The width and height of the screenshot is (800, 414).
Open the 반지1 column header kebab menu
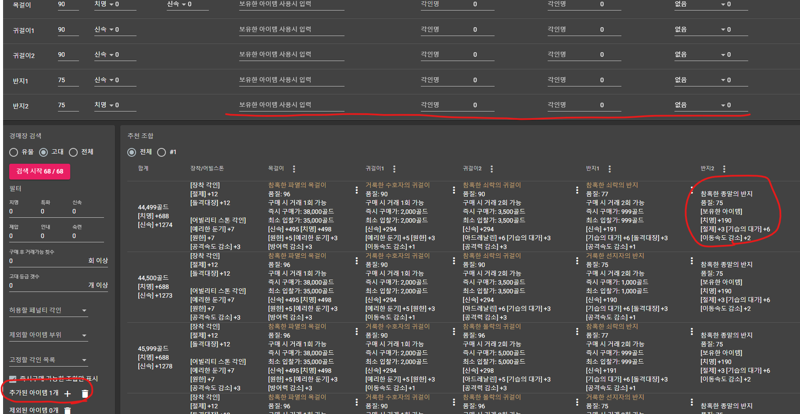[x=610, y=169]
